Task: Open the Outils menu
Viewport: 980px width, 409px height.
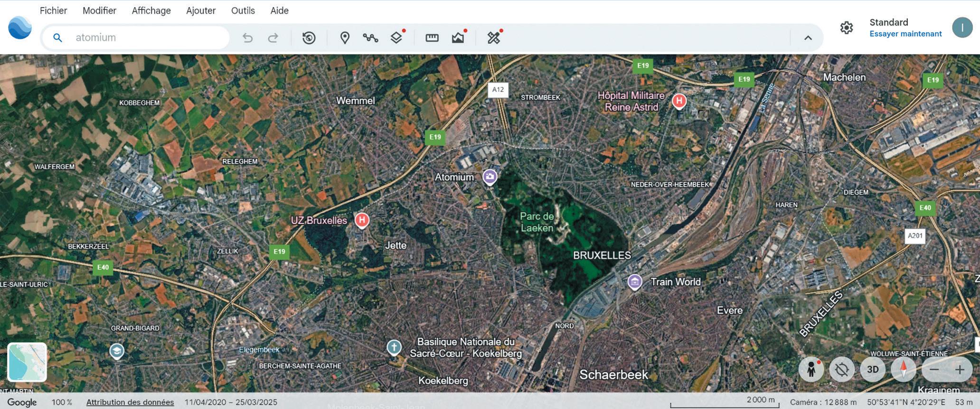Action: tap(243, 10)
